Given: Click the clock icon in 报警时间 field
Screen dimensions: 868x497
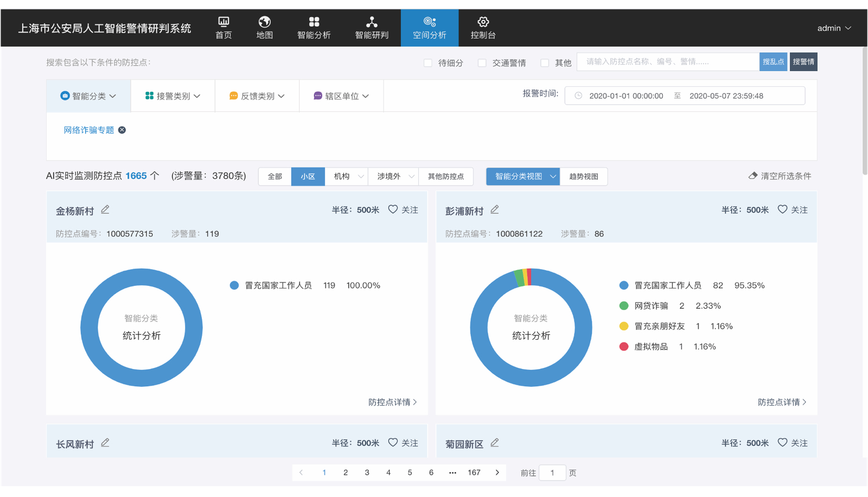Looking at the screenshot, I should [x=578, y=95].
